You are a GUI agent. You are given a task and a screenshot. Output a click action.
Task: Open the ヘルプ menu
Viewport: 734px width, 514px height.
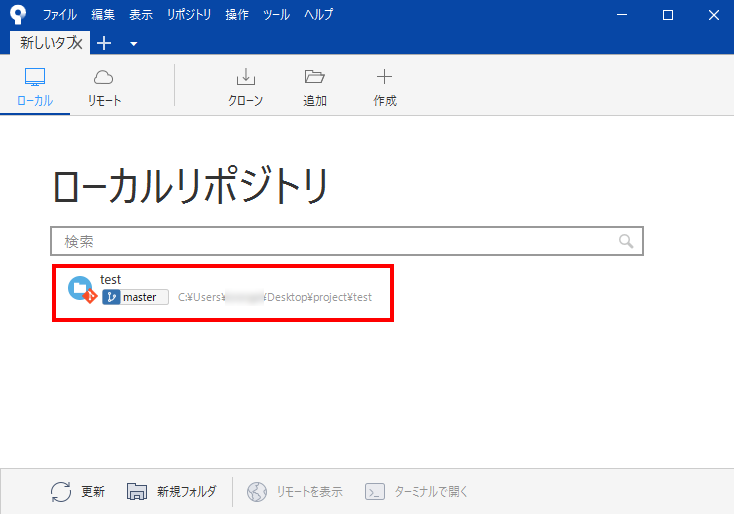coord(318,15)
